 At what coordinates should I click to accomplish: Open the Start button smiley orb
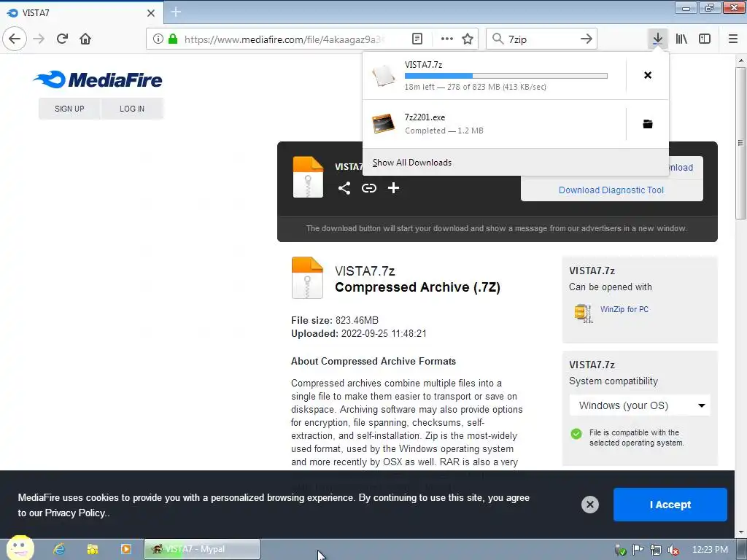(20, 548)
